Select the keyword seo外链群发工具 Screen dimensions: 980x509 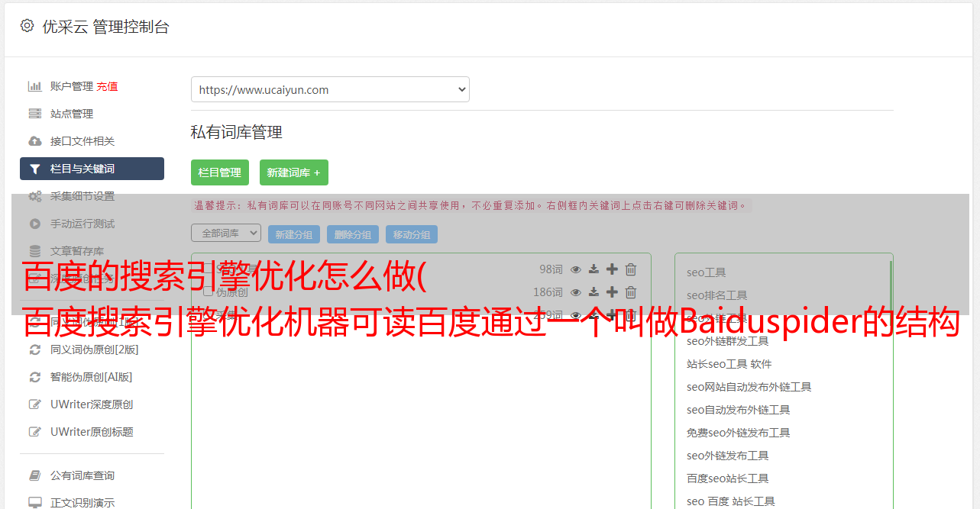[x=727, y=341]
